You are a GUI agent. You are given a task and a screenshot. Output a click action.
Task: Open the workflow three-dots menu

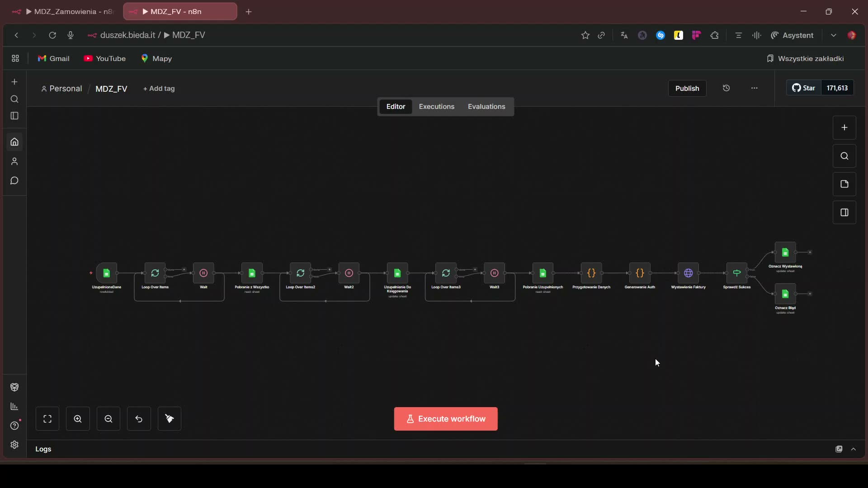[x=754, y=88]
